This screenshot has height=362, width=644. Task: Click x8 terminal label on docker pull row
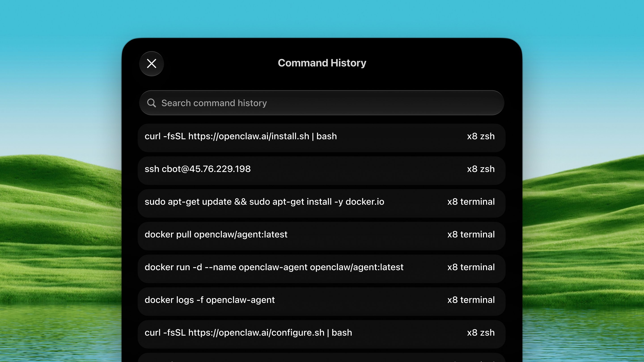[471, 235]
